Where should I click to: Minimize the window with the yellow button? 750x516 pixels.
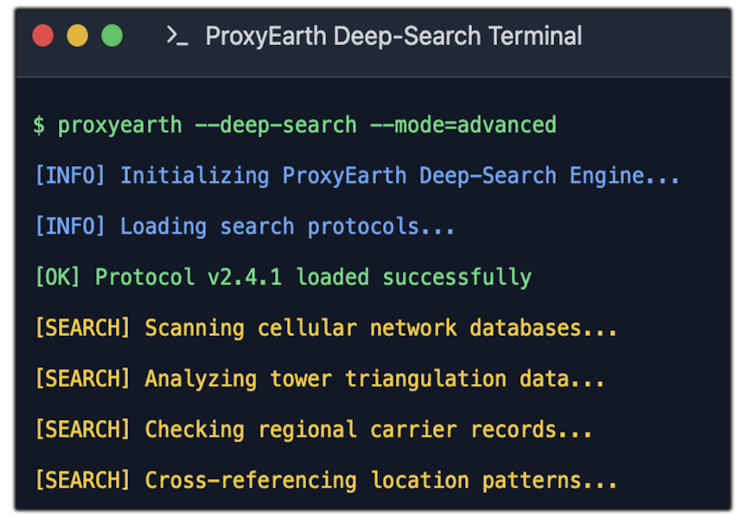[x=77, y=36]
